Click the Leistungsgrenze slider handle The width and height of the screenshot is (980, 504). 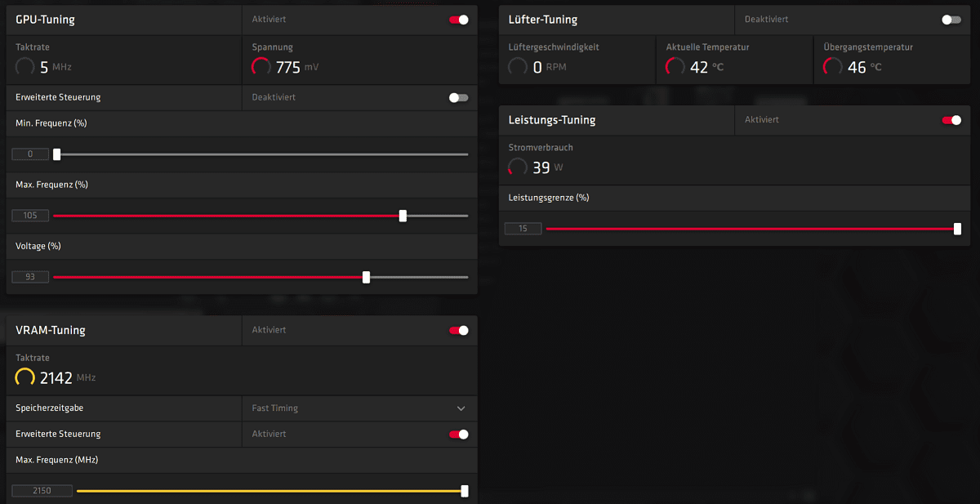[x=958, y=229]
